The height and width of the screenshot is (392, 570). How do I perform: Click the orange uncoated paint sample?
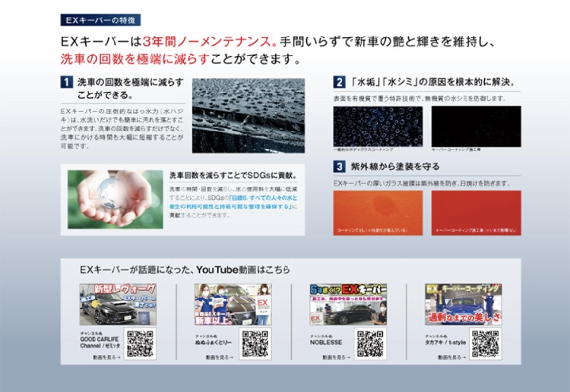click(x=378, y=213)
